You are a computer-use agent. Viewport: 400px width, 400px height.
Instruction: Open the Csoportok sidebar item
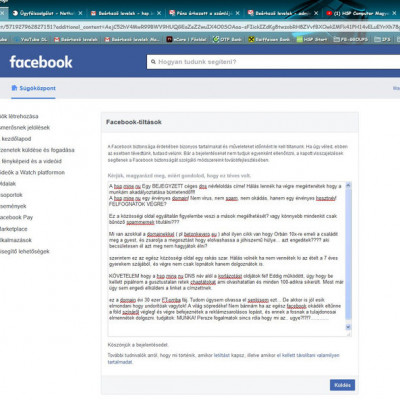coord(11,195)
